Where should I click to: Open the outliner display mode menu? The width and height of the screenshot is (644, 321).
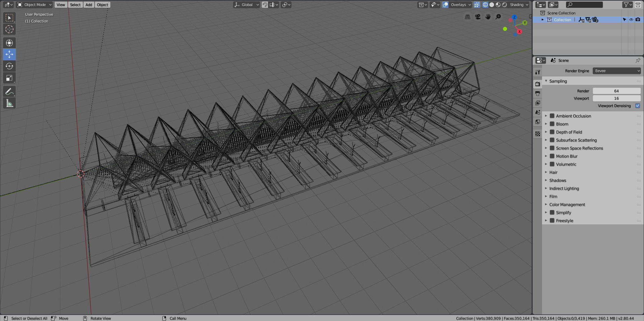click(552, 5)
